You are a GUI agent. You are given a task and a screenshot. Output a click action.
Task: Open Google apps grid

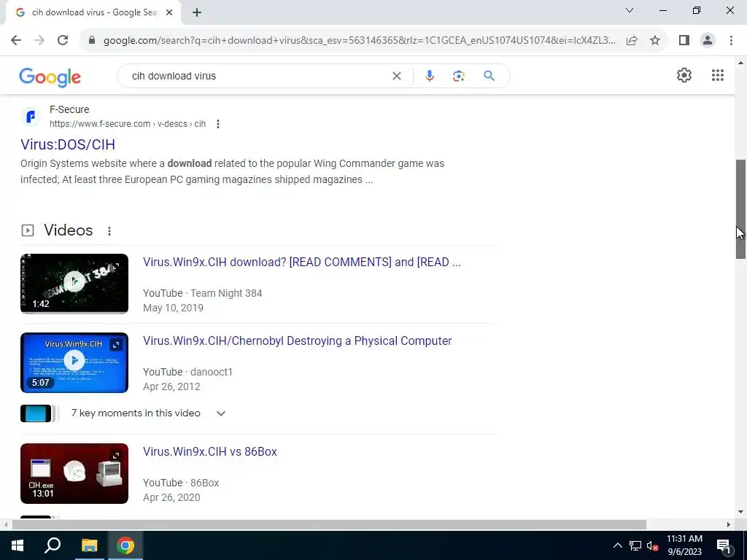coord(718,75)
